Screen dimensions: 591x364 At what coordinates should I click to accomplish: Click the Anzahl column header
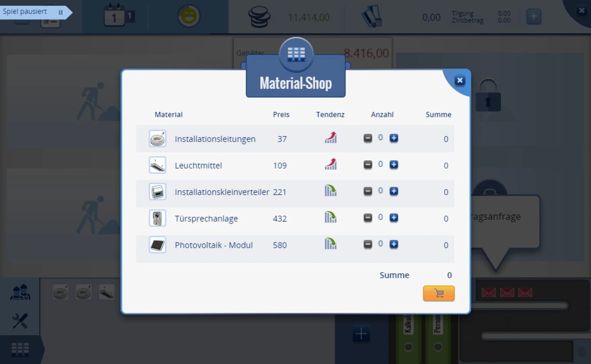coord(382,115)
